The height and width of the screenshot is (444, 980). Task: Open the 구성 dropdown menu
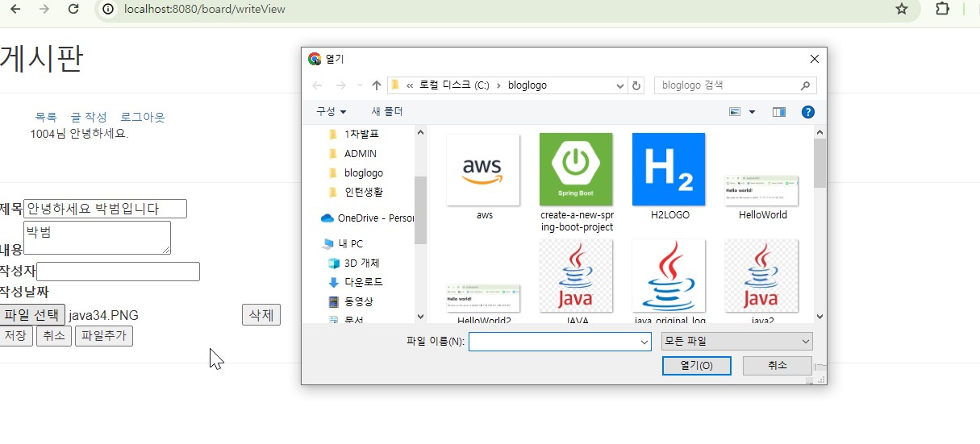point(331,111)
